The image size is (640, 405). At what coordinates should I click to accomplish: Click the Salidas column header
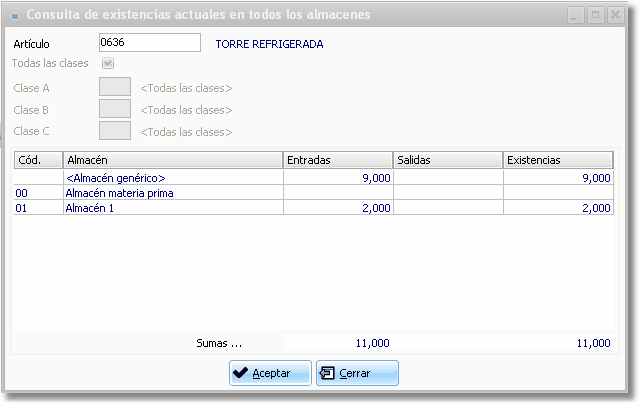448,160
